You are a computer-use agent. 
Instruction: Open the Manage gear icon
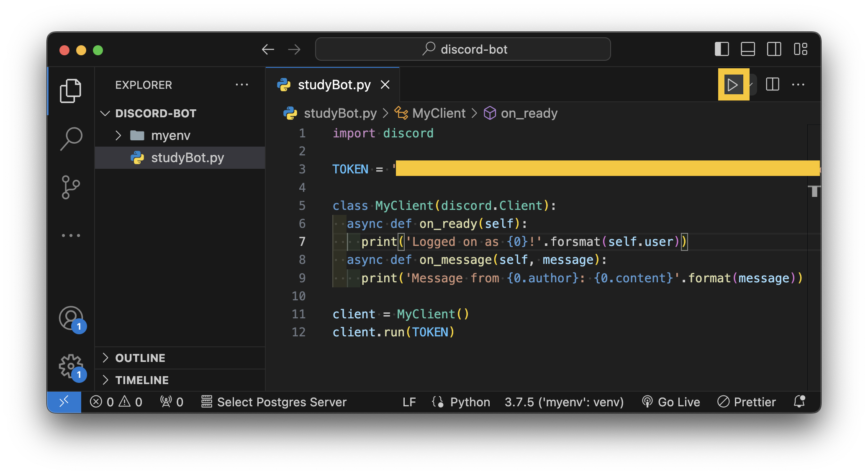[x=71, y=367]
